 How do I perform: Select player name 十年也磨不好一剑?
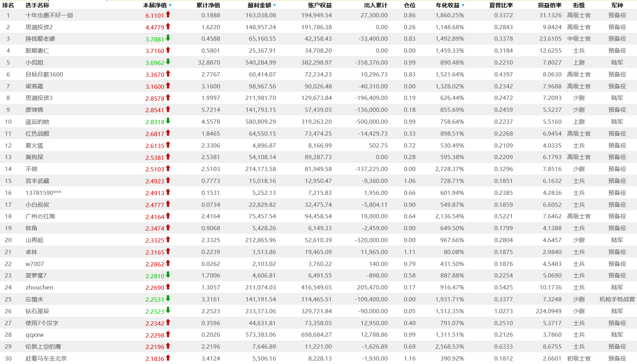49,15
